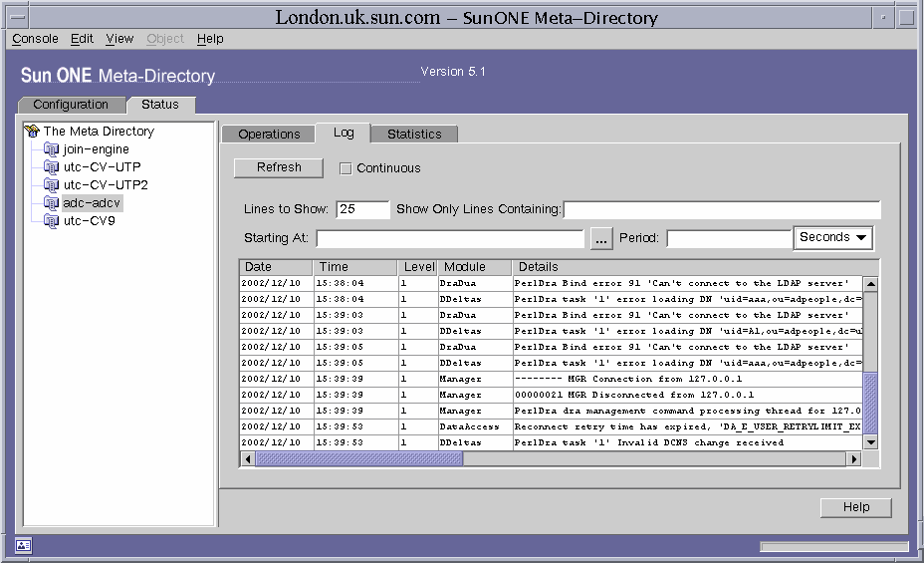Click the status bar progress indicator
Viewport: 924px width, 563px height.
833,547
